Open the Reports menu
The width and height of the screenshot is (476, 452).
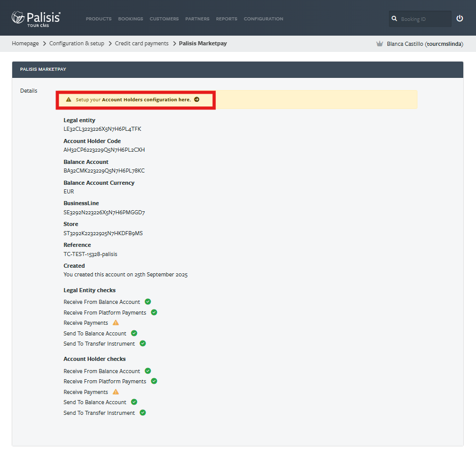point(227,19)
